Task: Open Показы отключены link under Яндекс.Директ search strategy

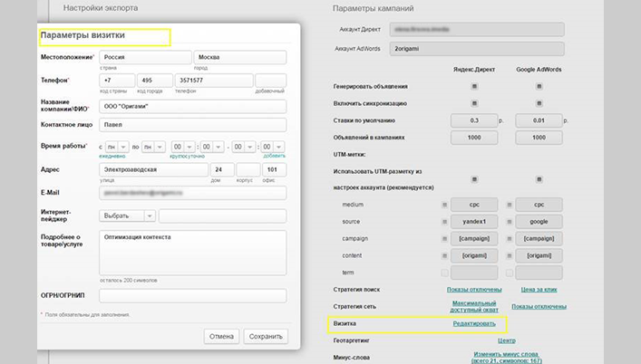Action: pyautogui.click(x=474, y=290)
